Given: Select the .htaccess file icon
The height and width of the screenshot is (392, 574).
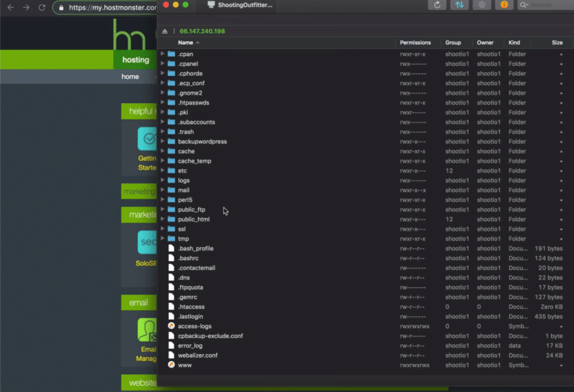Looking at the screenshot, I should pos(171,307).
